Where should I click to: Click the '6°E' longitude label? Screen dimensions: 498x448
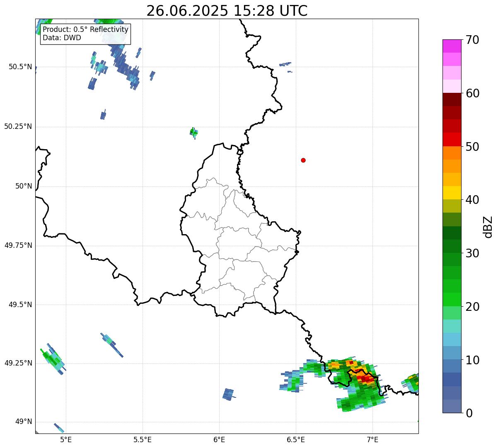[219, 439]
